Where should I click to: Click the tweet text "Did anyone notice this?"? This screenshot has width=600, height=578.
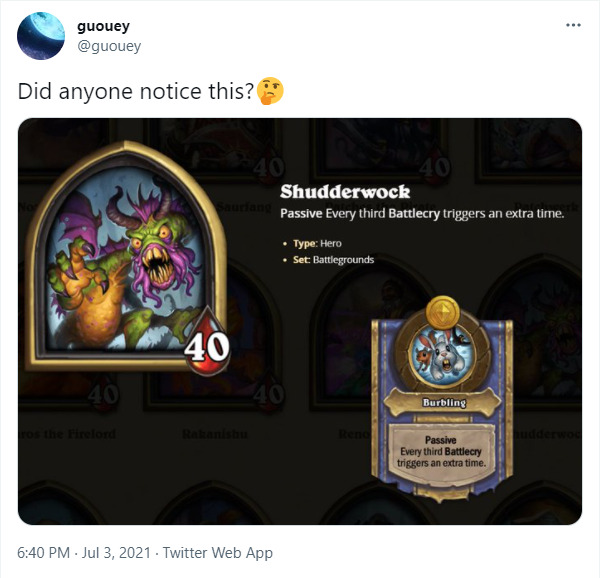point(136,91)
